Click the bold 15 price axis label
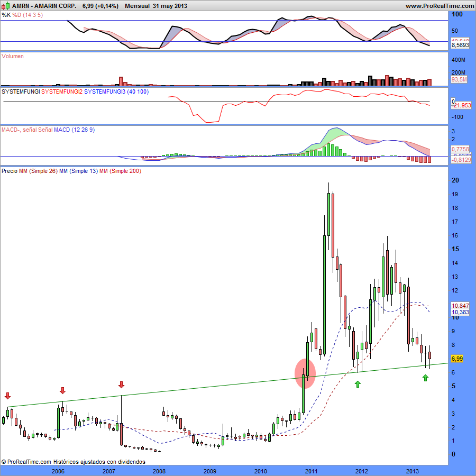Screen dimensions: 476x476 tap(455, 249)
